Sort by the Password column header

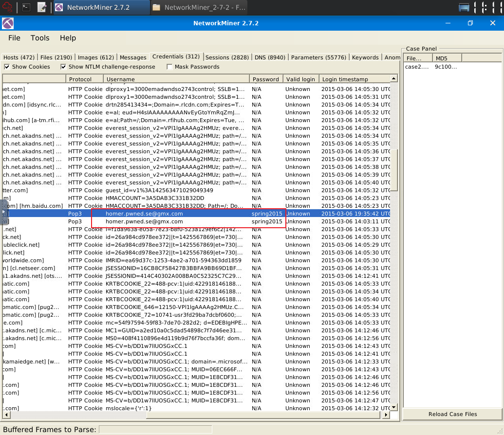pyautogui.click(x=266, y=79)
